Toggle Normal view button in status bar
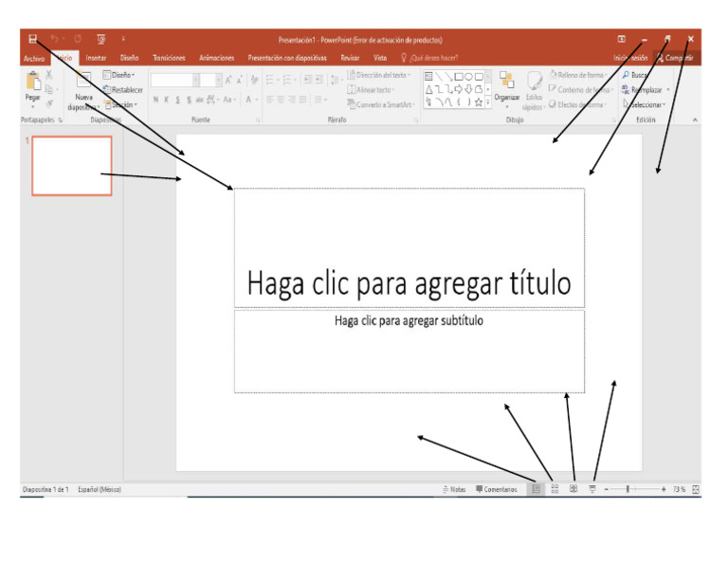This screenshot has height=563, width=728. [x=537, y=489]
